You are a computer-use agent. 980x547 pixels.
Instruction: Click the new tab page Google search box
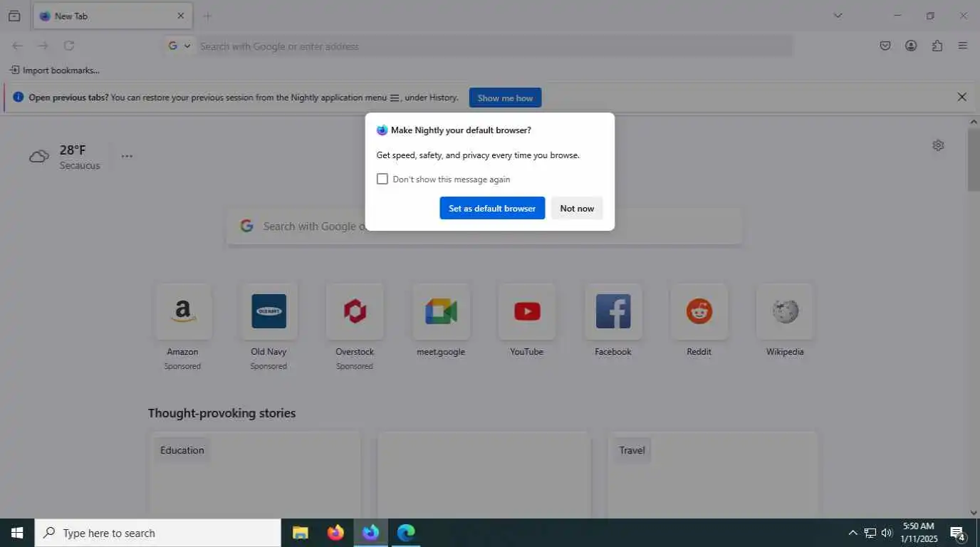tap(484, 226)
